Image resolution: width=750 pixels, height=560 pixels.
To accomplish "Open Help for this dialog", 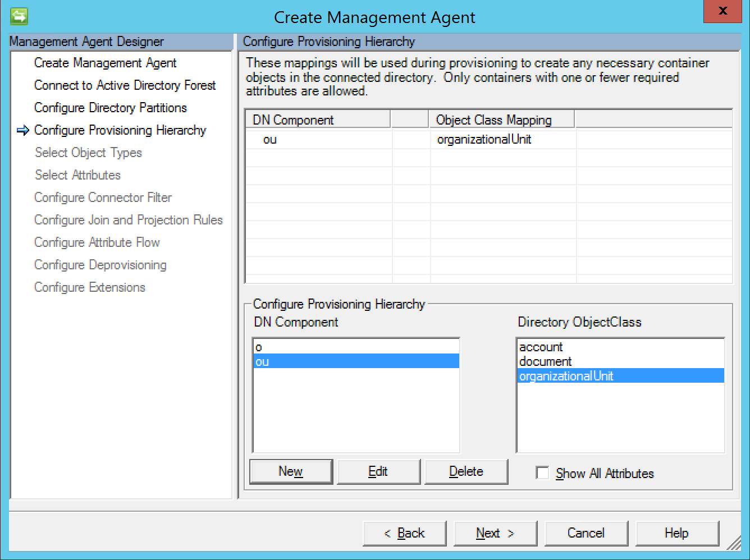I will [x=677, y=533].
